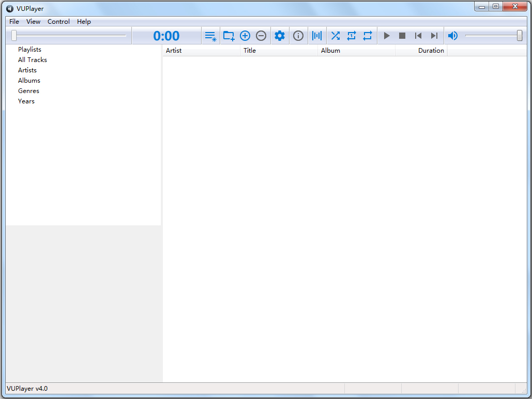Select Years in the tree
The width and height of the screenshot is (532, 399).
tap(26, 101)
